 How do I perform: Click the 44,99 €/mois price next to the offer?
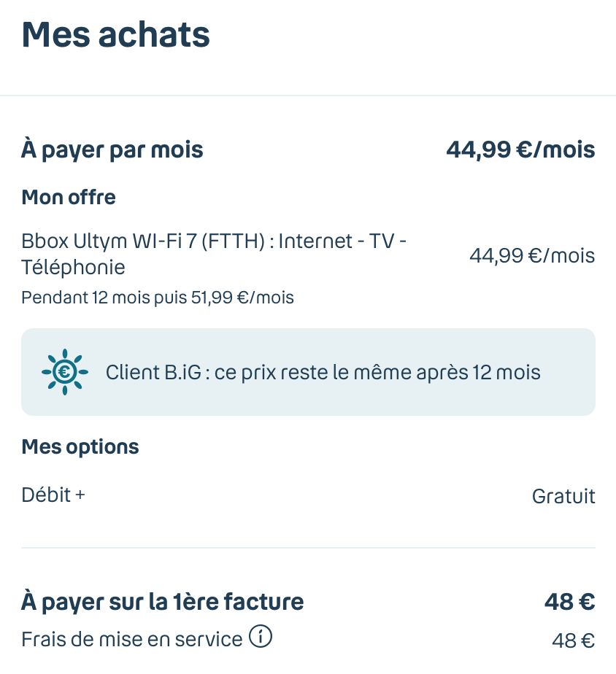[531, 256]
